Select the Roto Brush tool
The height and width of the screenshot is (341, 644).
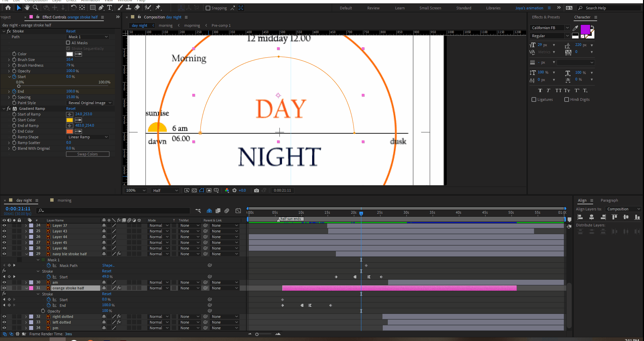148,8
